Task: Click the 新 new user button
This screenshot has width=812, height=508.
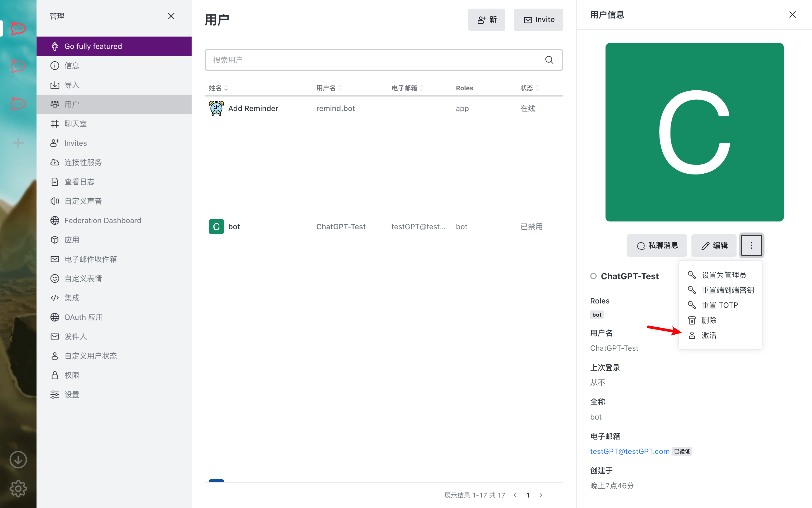Action: [487, 20]
